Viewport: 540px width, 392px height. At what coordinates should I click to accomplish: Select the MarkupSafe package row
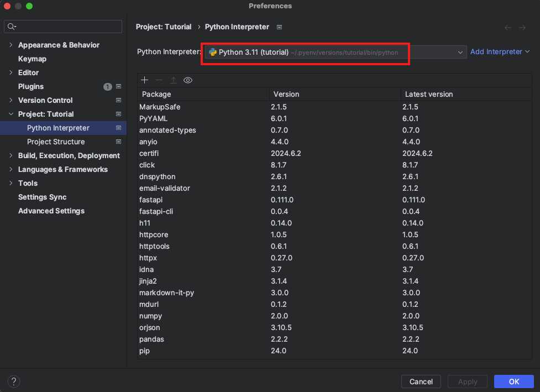(x=335, y=107)
